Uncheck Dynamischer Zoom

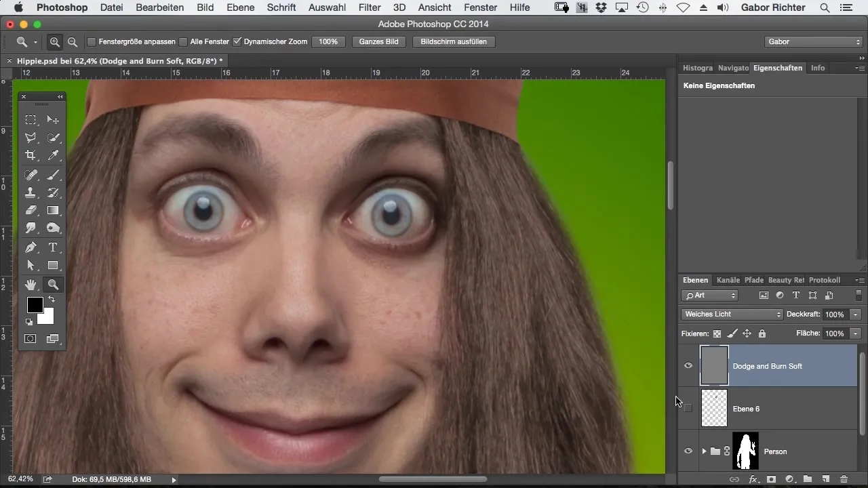[237, 42]
